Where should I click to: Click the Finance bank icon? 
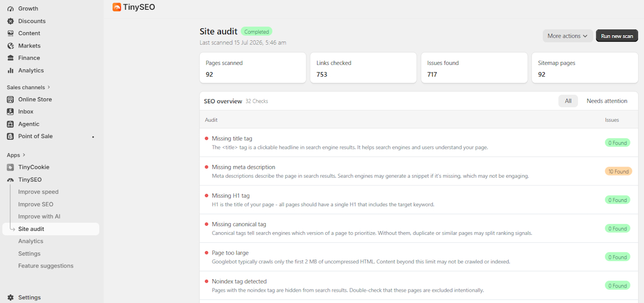pyautogui.click(x=10, y=58)
